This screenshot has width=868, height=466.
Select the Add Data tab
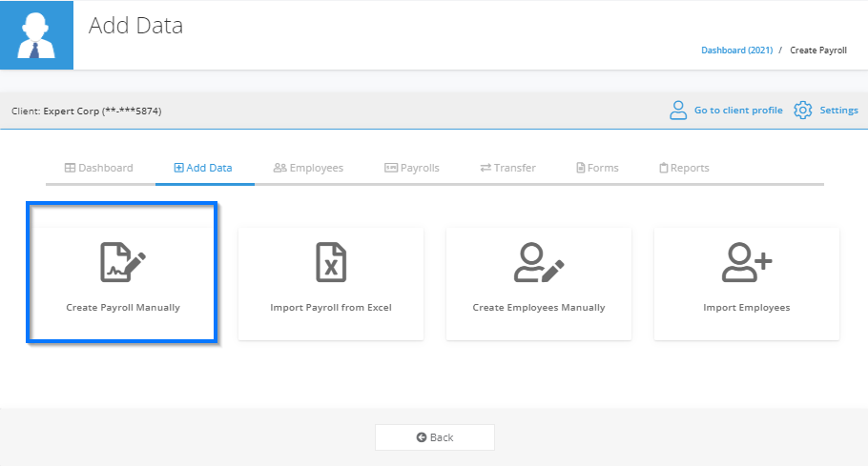click(x=203, y=168)
